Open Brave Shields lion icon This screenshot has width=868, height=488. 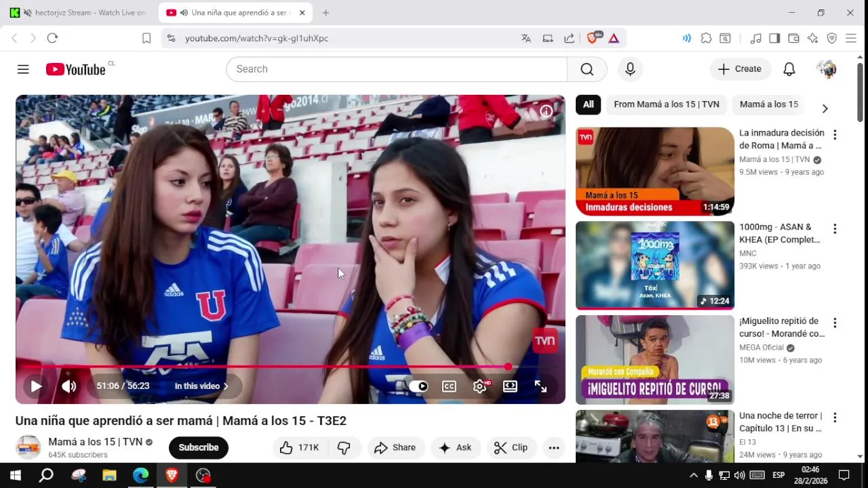pos(593,38)
